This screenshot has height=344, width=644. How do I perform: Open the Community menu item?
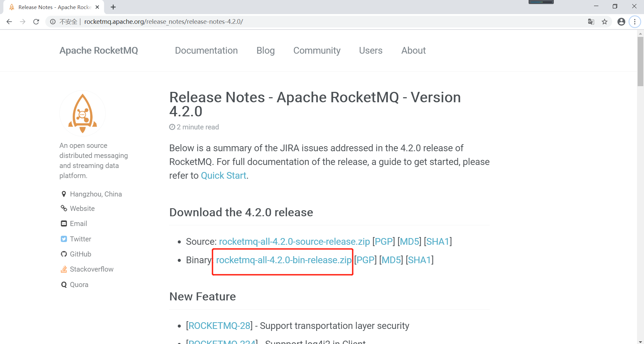click(317, 50)
